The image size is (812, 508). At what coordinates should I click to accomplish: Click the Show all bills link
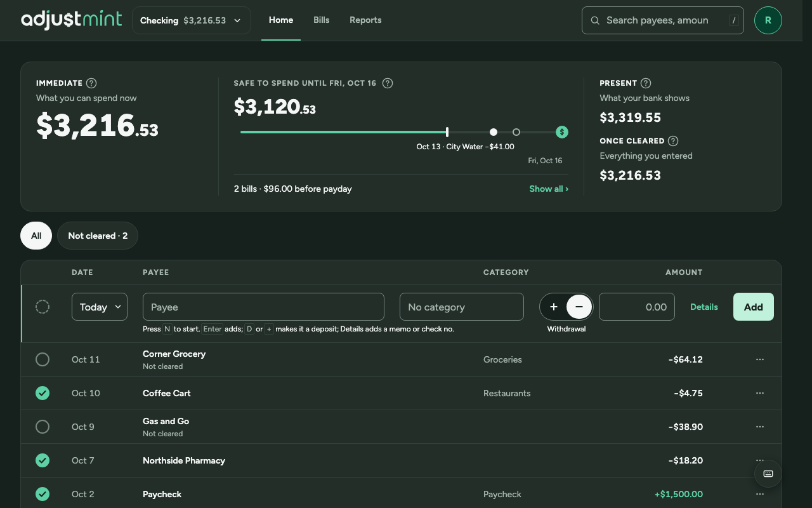tap(549, 189)
